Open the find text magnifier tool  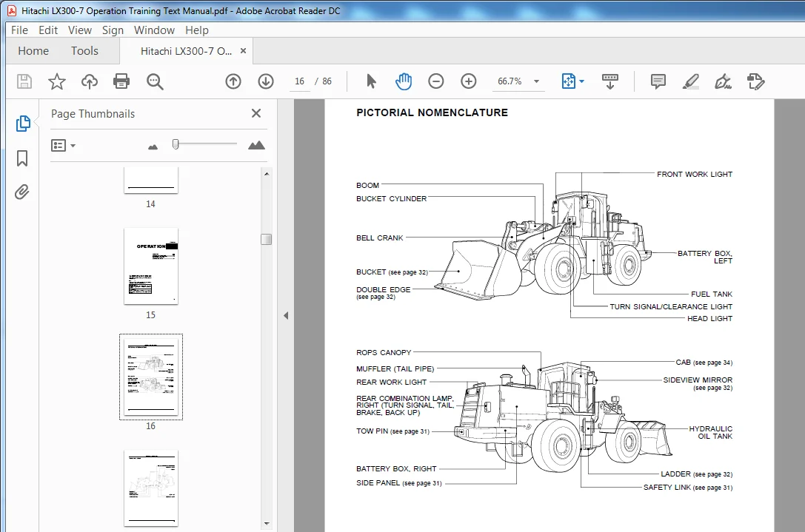[155, 81]
